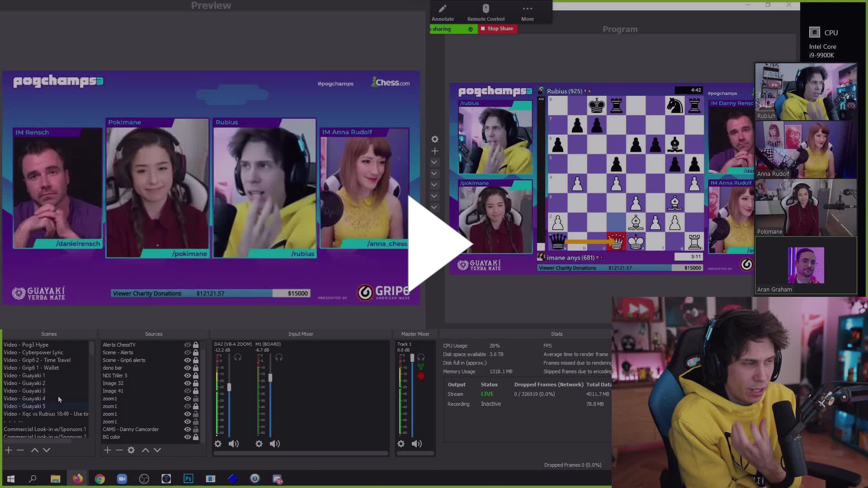Lock the CAMS - Danny Camcorder source
The height and width of the screenshot is (488, 868).
[x=196, y=429]
